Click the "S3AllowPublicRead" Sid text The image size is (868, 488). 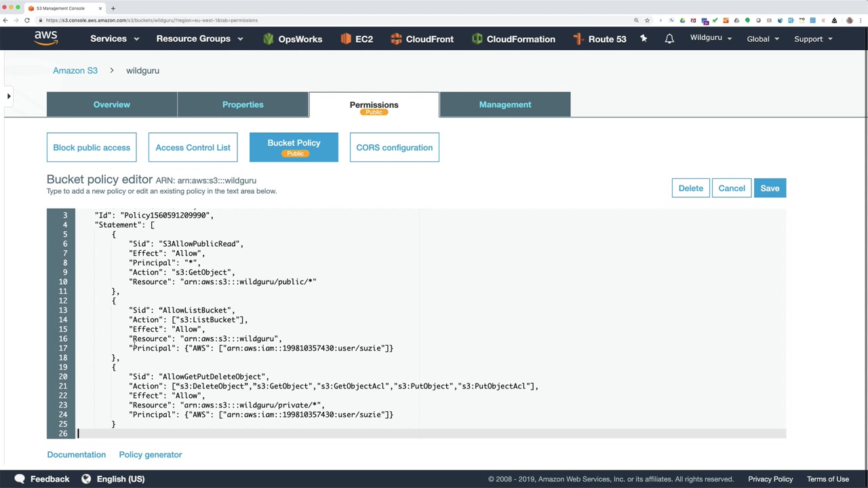(201, 243)
